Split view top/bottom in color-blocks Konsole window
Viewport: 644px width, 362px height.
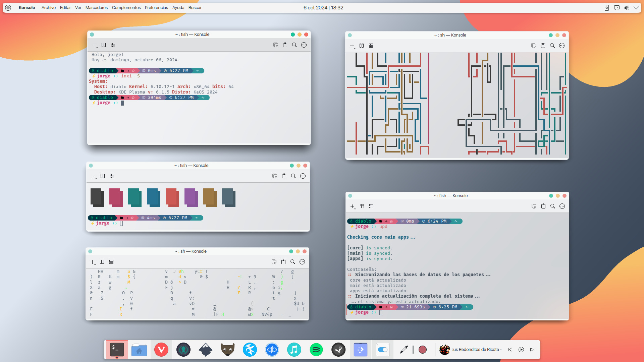tap(112, 176)
